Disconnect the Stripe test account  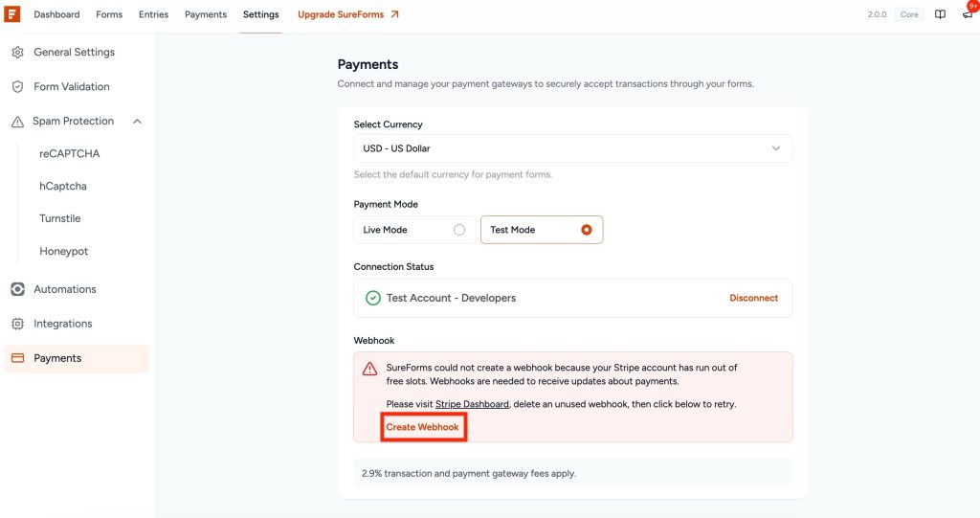click(x=753, y=298)
